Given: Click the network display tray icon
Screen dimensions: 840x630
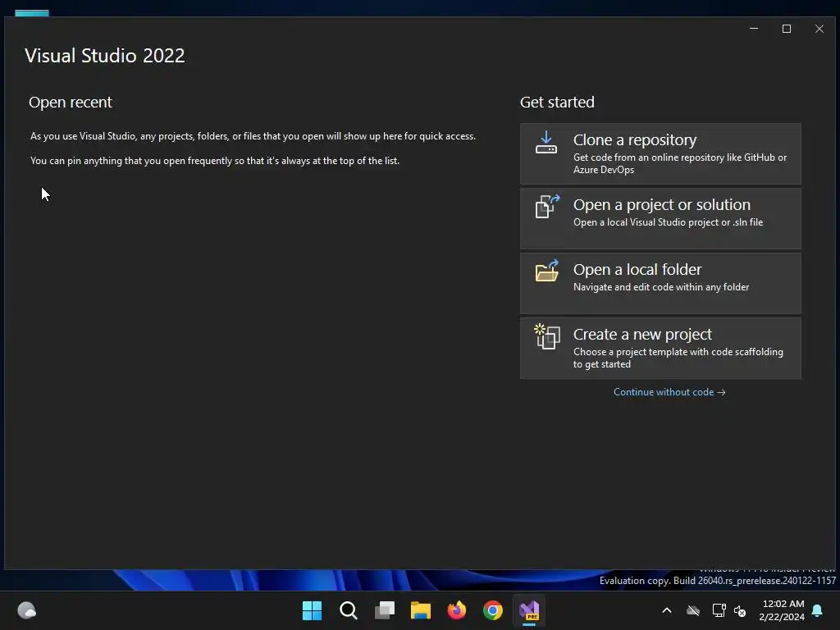Looking at the screenshot, I should [x=719, y=610].
